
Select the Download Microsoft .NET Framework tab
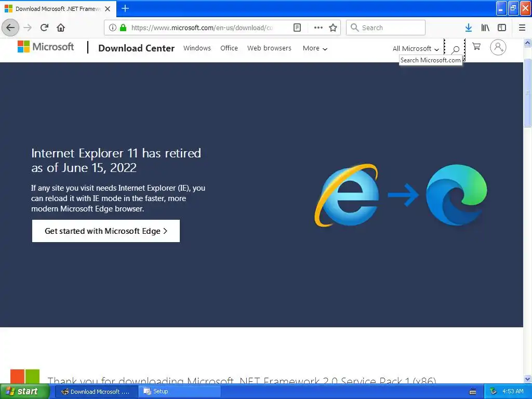coord(58,9)
